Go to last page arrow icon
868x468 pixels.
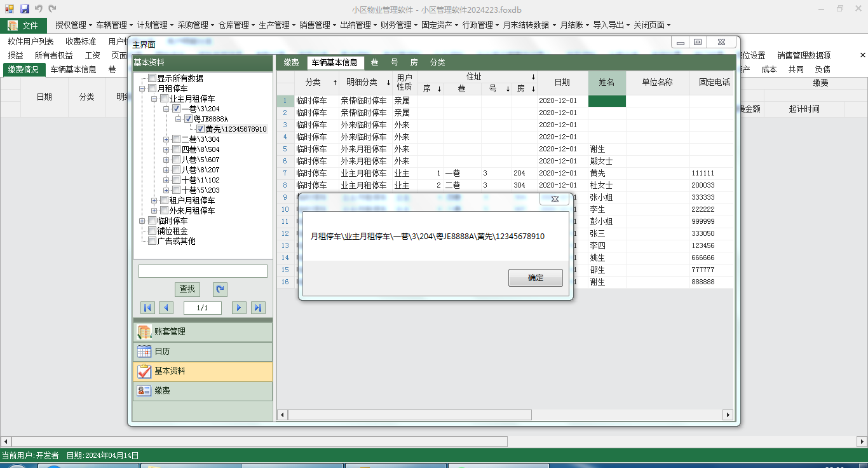(x=258, y=308)
